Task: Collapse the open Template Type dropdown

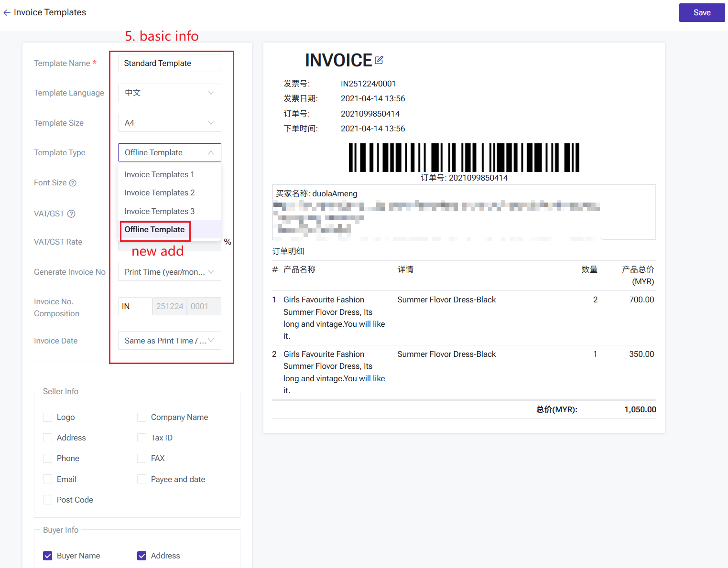Action: (x=169, y=152)
